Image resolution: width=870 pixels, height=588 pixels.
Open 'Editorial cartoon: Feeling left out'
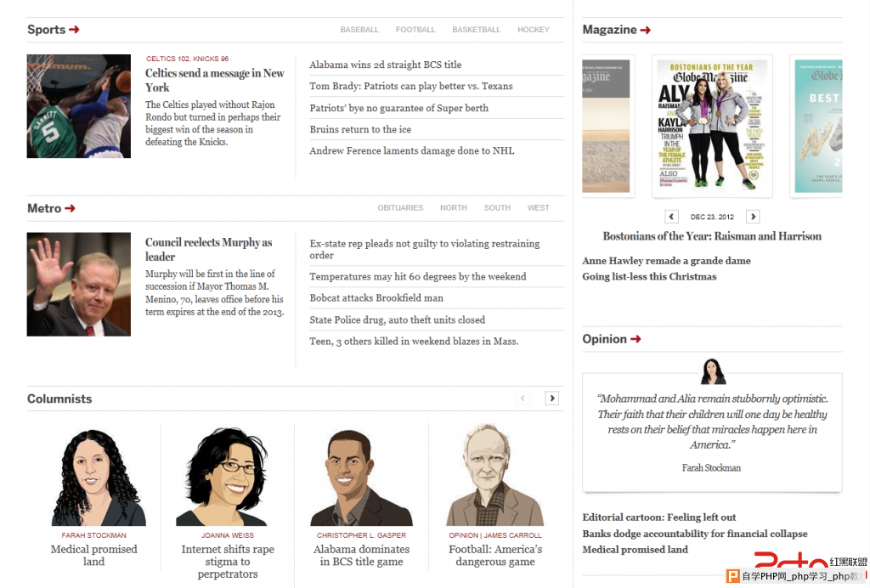[659, 517]
